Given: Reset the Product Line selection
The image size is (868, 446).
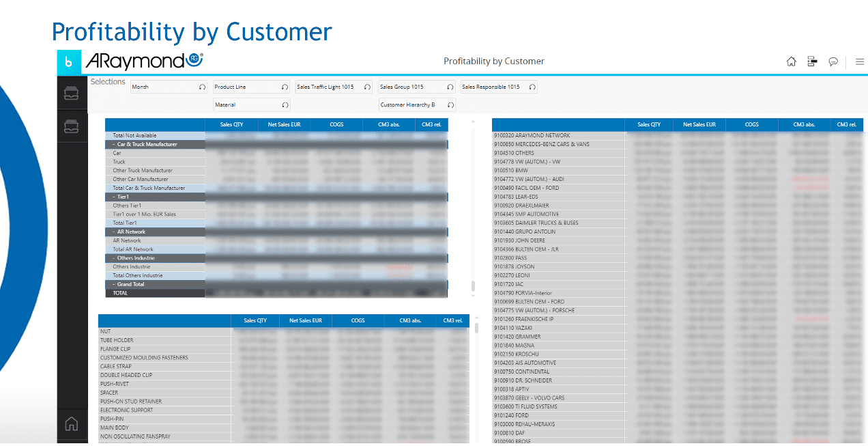Looking at the screenshot, I should click(x=285, y=87).
